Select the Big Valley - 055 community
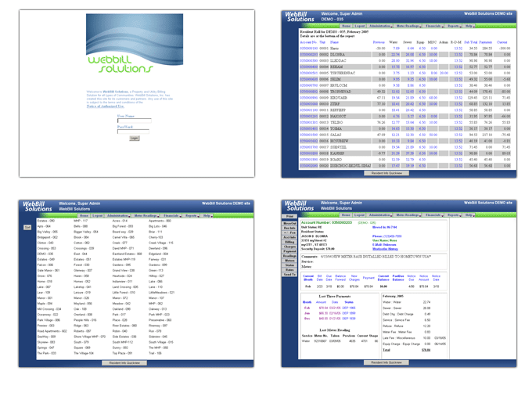Viewport: 532px width, 407px height. click(x=48, y=232)
